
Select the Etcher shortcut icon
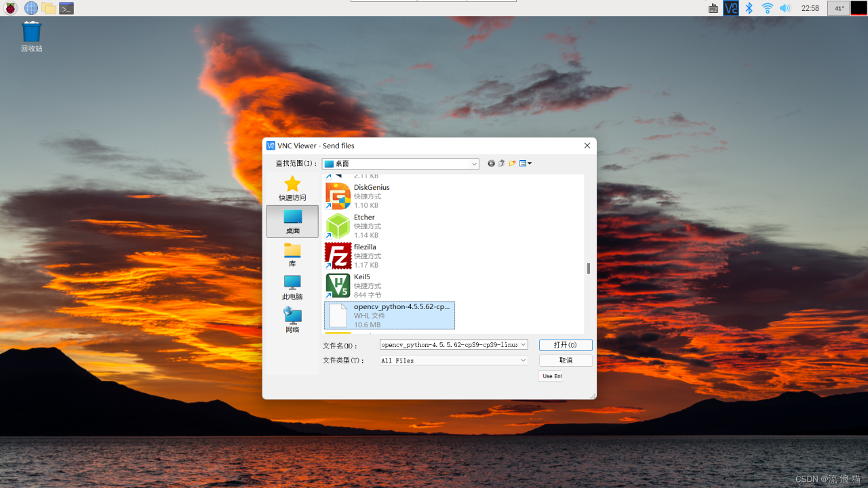[x=338, y=226]
